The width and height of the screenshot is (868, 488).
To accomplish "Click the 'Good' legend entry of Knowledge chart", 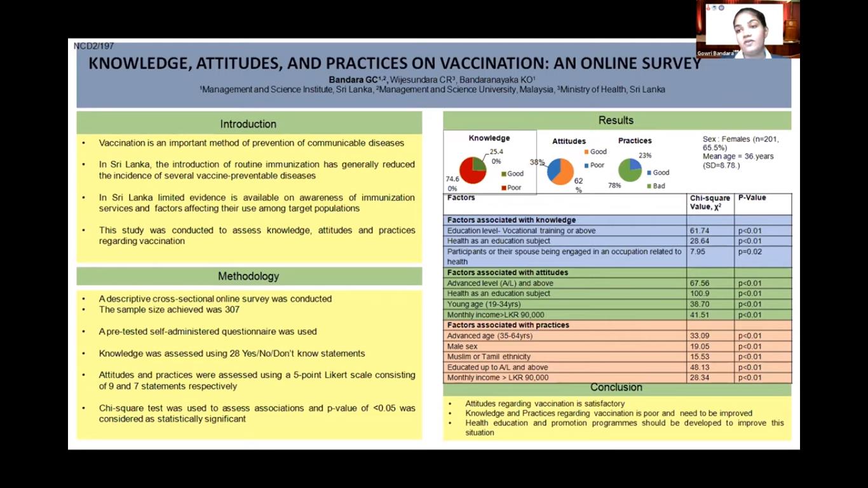I will click(x=513, y=173).
